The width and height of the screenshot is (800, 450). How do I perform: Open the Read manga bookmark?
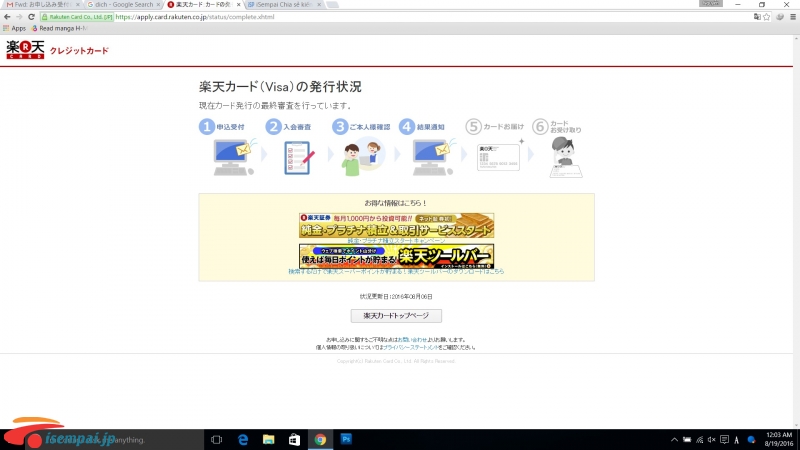click(x=60, y=29)
